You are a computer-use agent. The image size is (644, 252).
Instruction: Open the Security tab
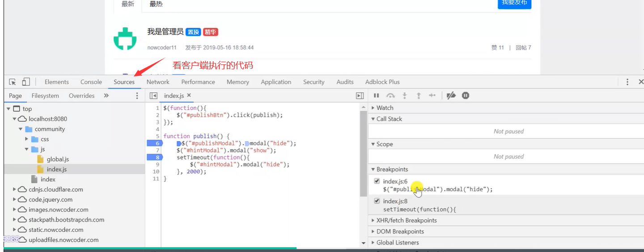click(x=314, y=82)
